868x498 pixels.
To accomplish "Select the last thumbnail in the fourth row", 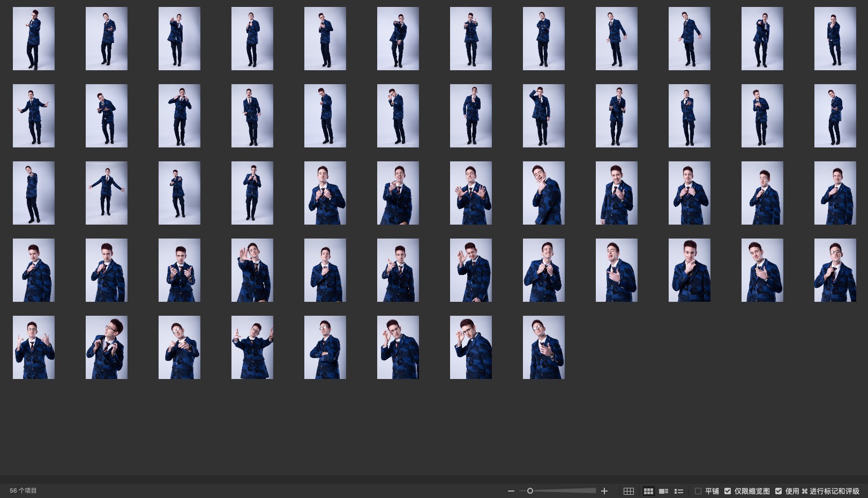I will coord(835,270).
